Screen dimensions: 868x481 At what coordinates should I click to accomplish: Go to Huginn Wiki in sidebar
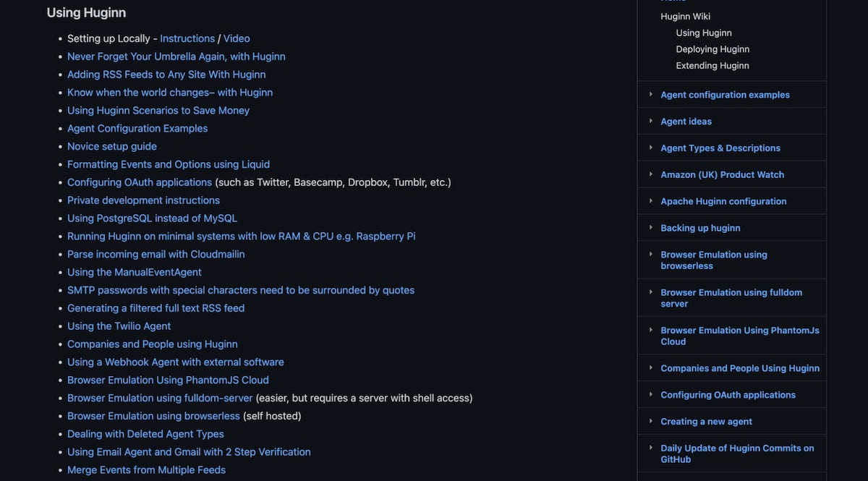[685, 17]
